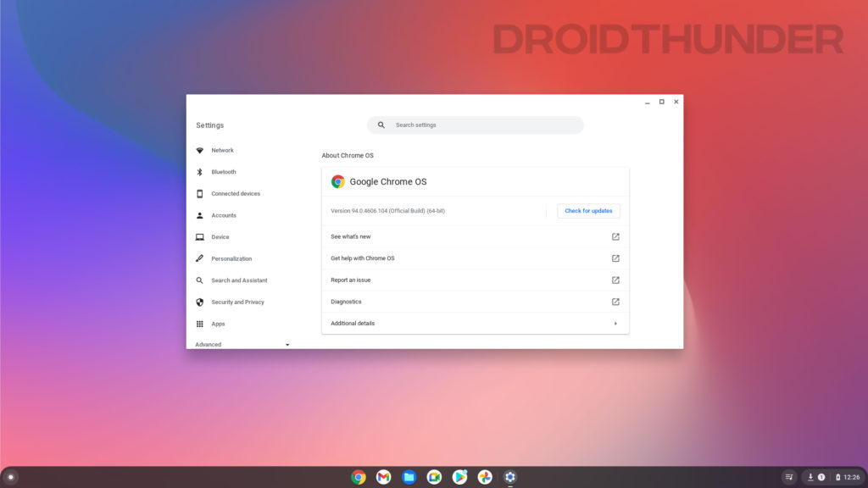Expand the Additional details chevron
Image resolution: width=868 pixels, height=488 pixels.
615,324
